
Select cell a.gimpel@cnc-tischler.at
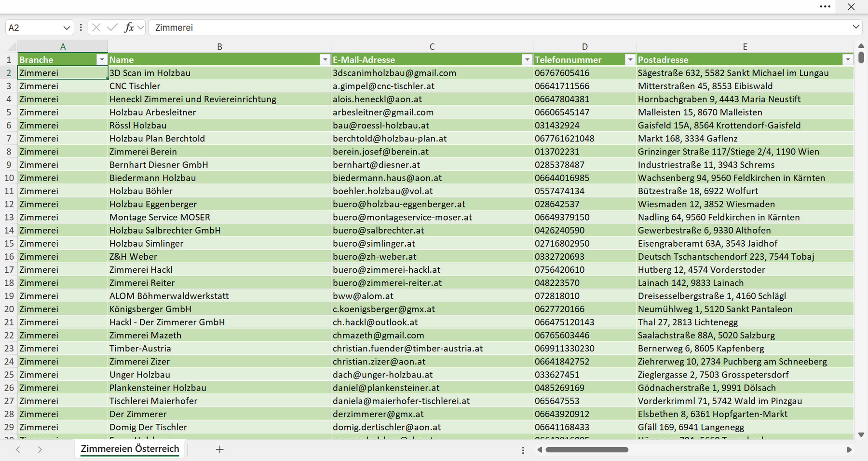click(432, 86)
